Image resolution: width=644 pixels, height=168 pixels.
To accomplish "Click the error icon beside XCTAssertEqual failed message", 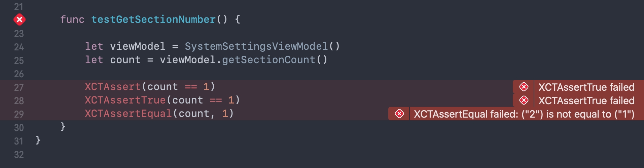I will 399,114.
